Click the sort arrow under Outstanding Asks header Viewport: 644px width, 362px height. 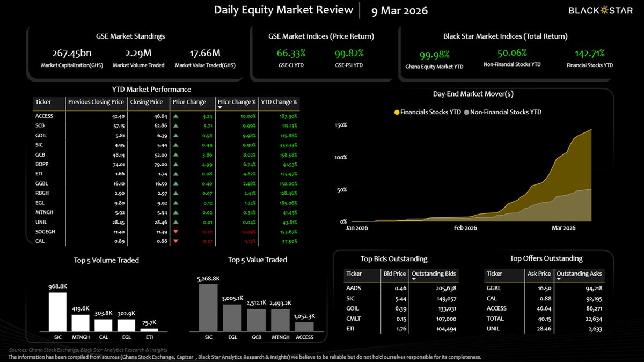pyautogui.click(x=559, y=280)
